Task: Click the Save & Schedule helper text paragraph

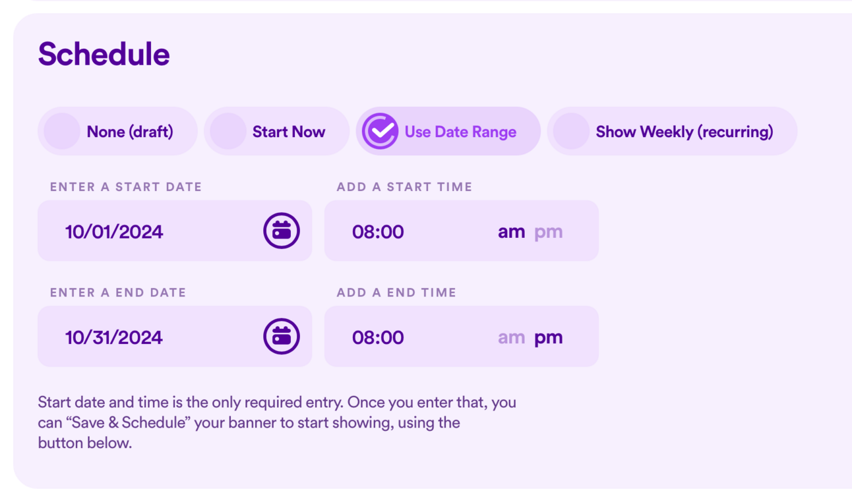Action: tap(277, 422)
